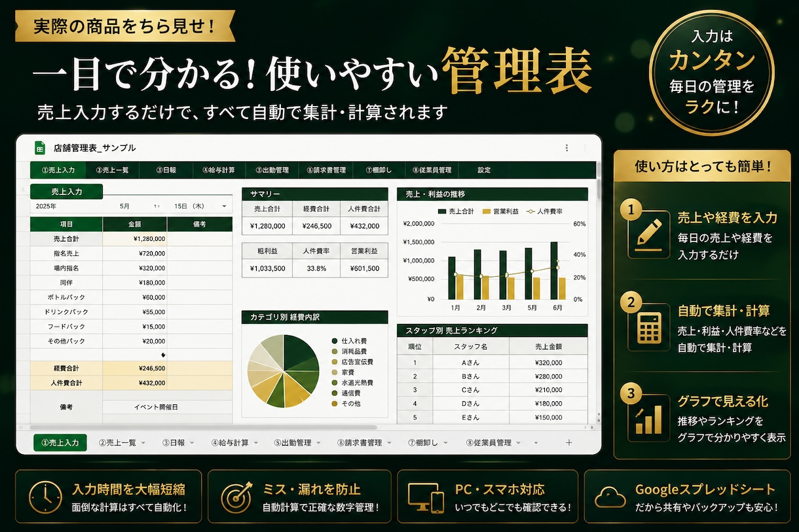
Task: Open the three-dot menu beside the title
Action: [x=567, y=148]
